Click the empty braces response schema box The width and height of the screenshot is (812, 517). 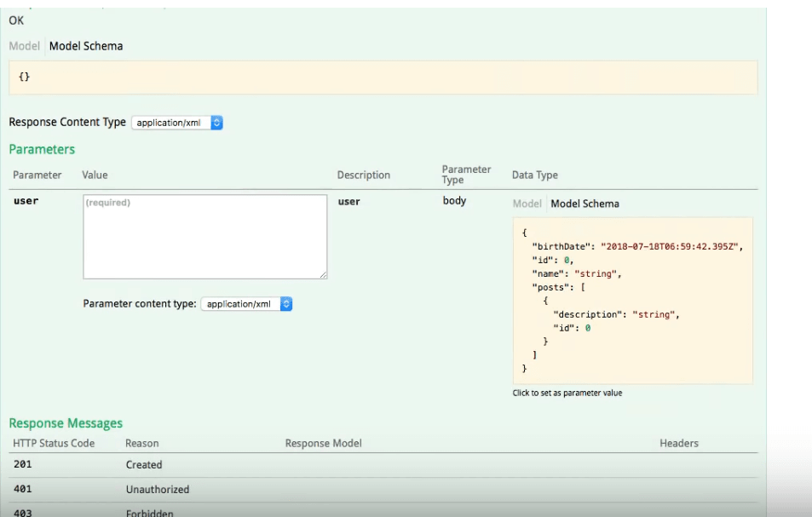tap(383, 78)
